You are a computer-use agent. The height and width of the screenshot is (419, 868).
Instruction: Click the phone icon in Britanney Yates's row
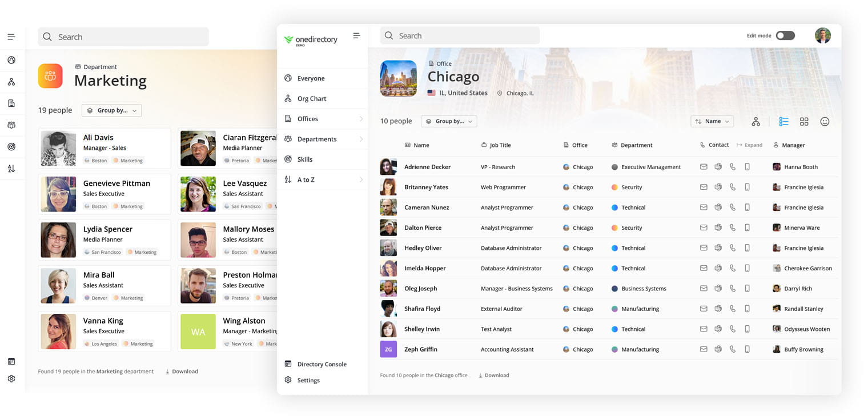click(x=733, y=186)
